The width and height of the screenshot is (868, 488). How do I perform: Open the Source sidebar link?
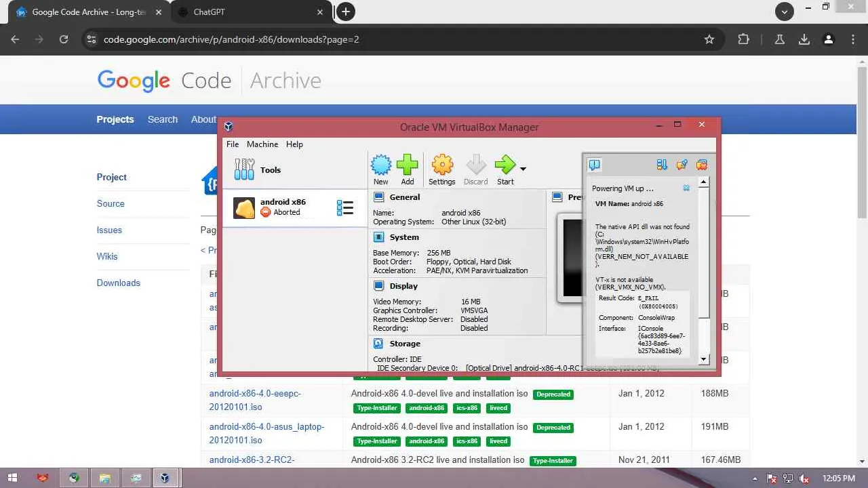click(x=111, y=203)
